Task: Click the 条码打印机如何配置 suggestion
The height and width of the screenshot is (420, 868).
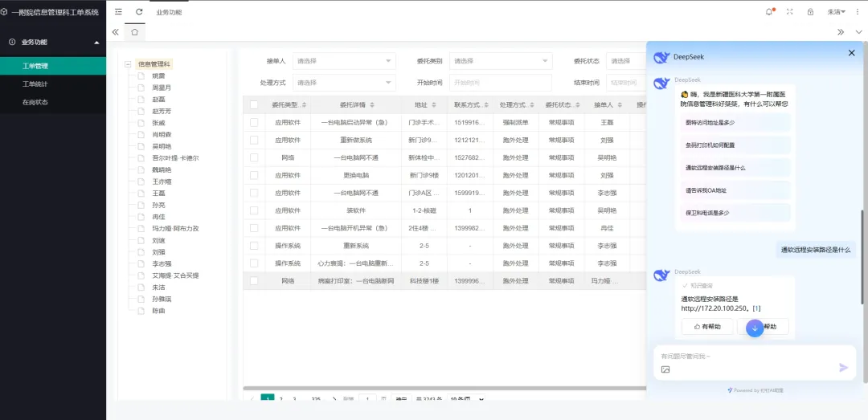Action: coord(710,145)
